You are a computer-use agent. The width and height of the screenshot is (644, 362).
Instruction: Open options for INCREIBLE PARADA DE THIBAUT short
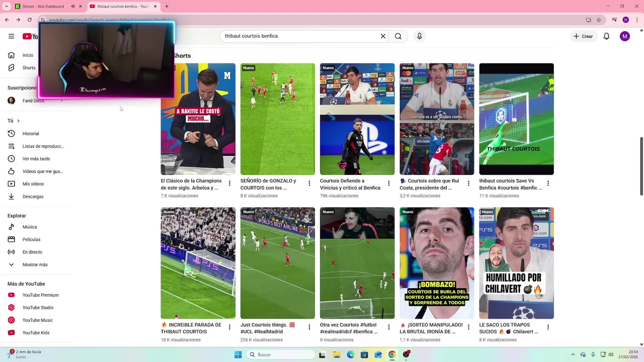pyautogui.click(x=229, y=327)
